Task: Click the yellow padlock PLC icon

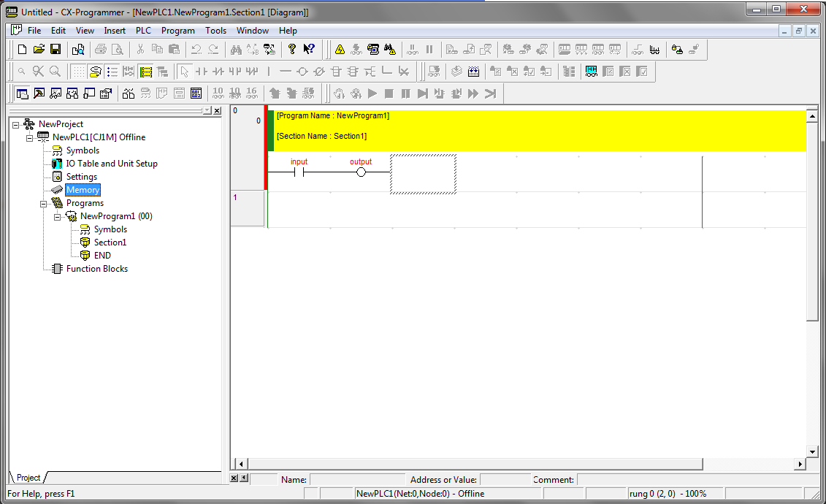Action: [678, 50]
